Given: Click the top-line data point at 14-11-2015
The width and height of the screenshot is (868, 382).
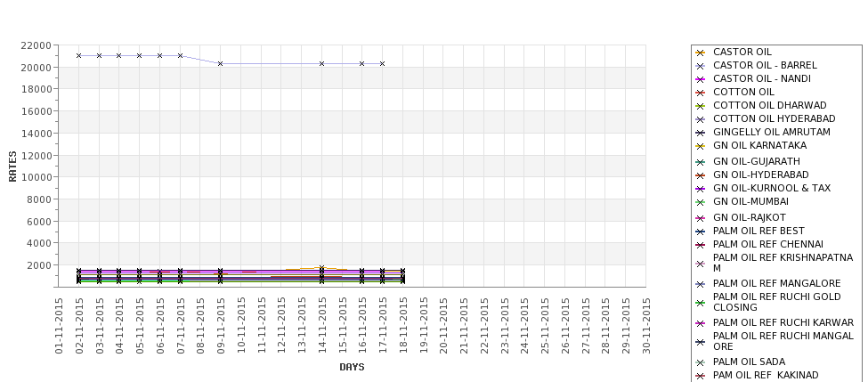Looking at the screenshot, I should [321, 64].
